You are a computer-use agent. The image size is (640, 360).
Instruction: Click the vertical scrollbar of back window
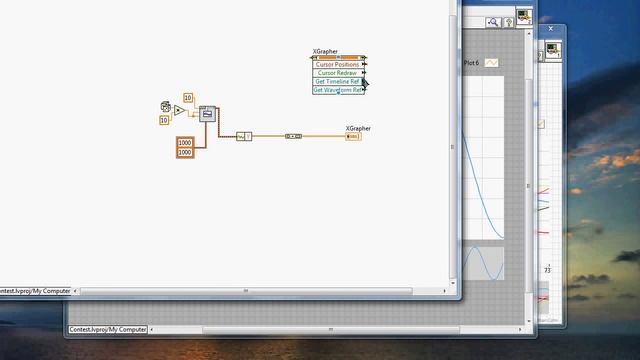tap(529, 186)
